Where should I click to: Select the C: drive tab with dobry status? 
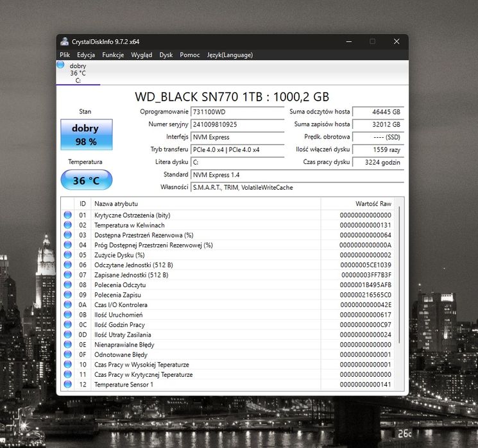tap(78, 73)
